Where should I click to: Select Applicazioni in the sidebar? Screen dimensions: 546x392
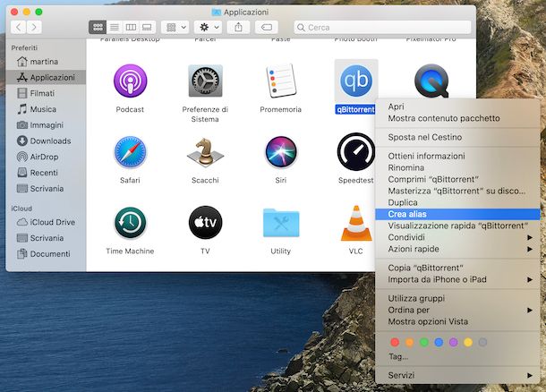coord(46,77)
